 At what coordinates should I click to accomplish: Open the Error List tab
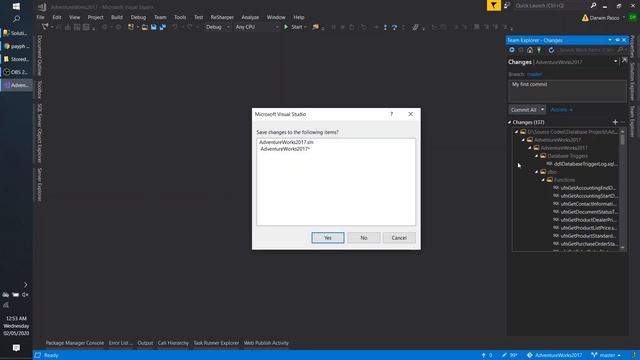point(120,343)
